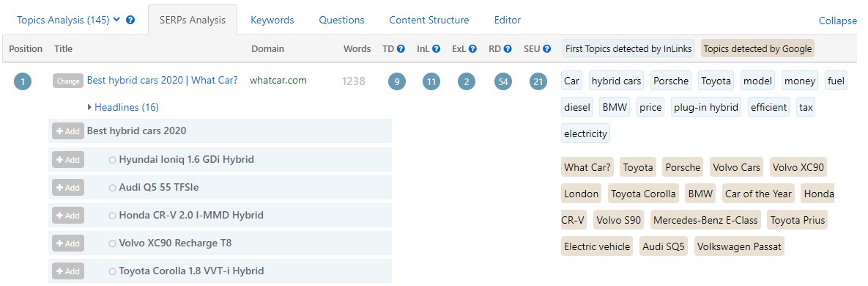This screenshot has width=868, height=286.
Task: Click ExL value 2 badge
Action: point(467,81)
